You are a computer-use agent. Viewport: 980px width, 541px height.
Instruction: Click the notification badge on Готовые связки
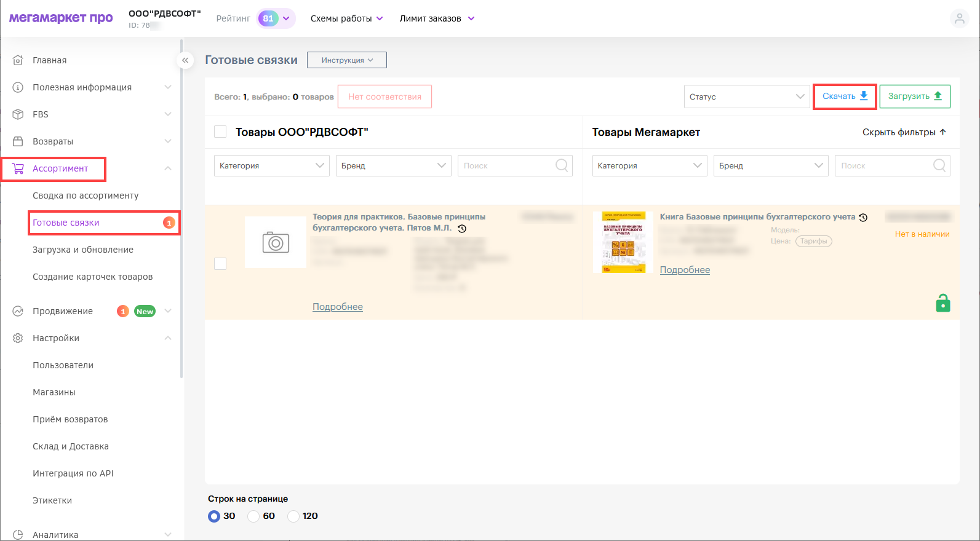pos(169,223)
